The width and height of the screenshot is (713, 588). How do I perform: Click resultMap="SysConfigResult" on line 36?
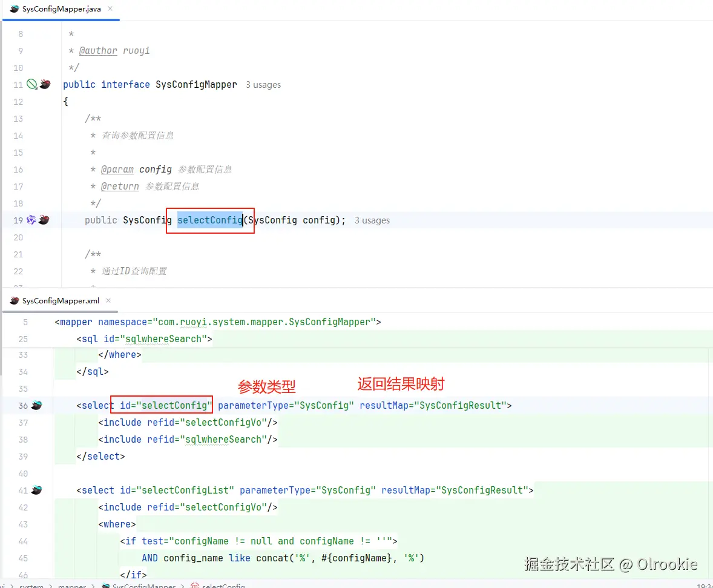coord(433,406)
